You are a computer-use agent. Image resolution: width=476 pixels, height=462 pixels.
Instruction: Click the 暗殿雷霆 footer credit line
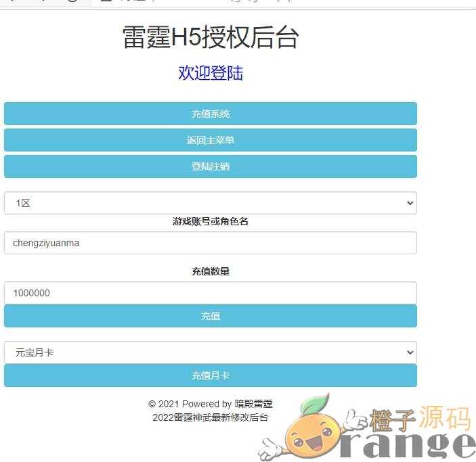(211, 404)
